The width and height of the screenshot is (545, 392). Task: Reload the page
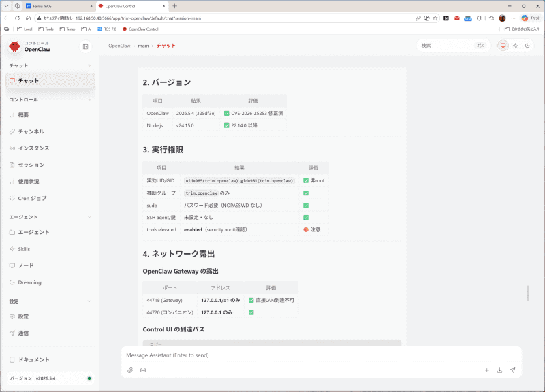point(17,18)
